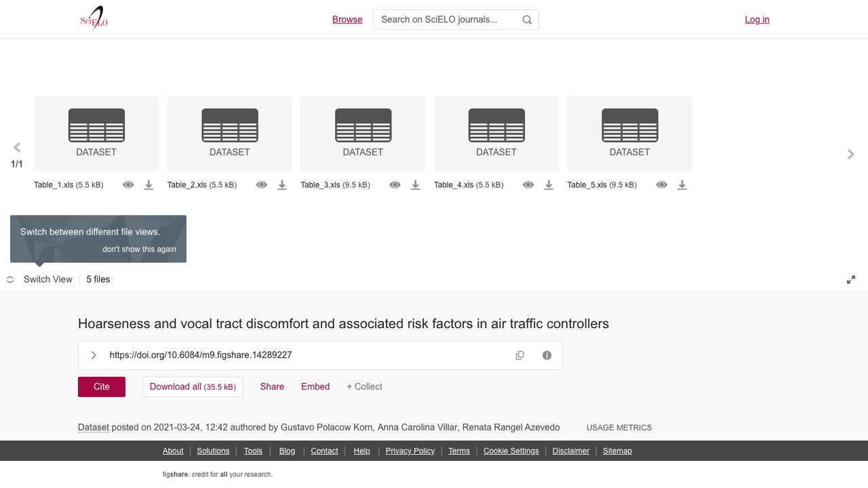Download Table_1.xls file
This screenshot has width=868, height=488.
click(x=149, y=185)
